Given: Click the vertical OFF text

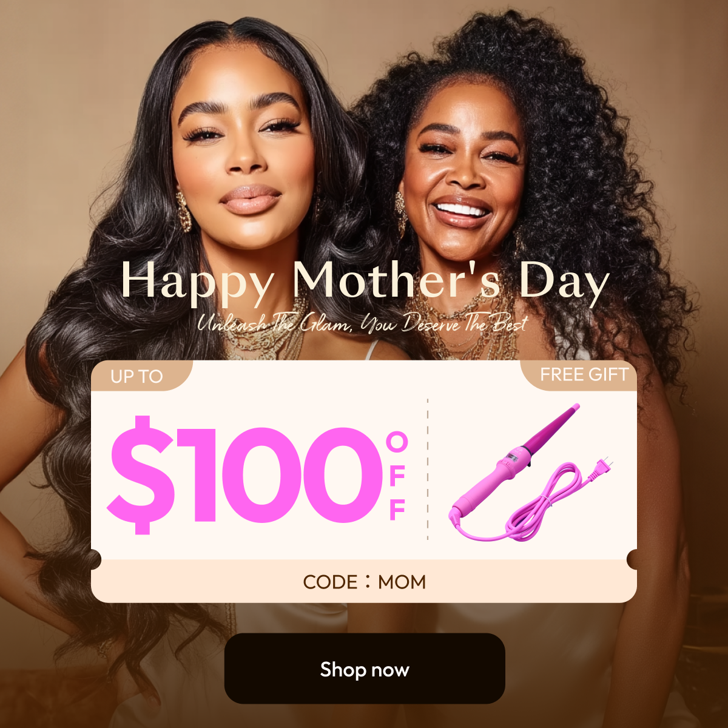Looking at the screenshot, I should (x=397, y=477).
